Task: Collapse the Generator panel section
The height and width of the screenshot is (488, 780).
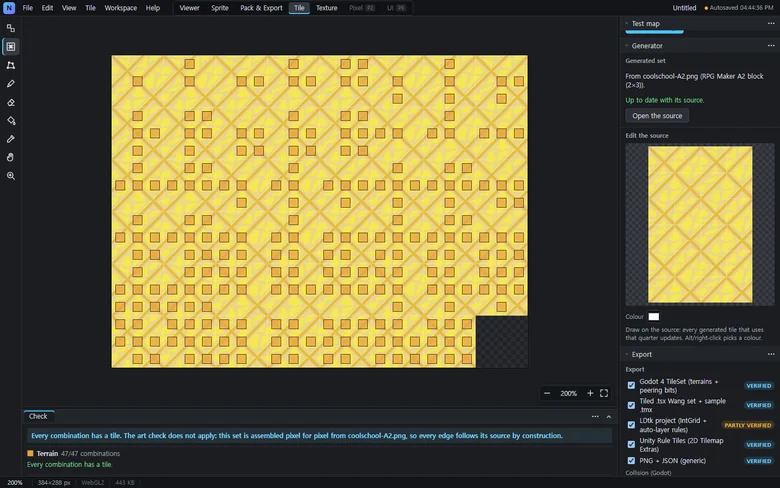Action: pyautogui.click(x=627, y=46)
